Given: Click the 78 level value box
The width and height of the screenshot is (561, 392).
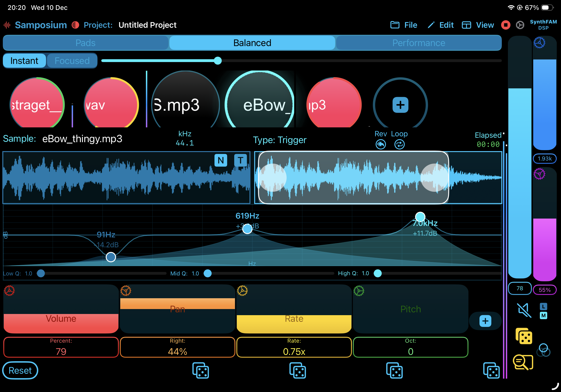Looking at the screenshot, I should tap(520, 288).
